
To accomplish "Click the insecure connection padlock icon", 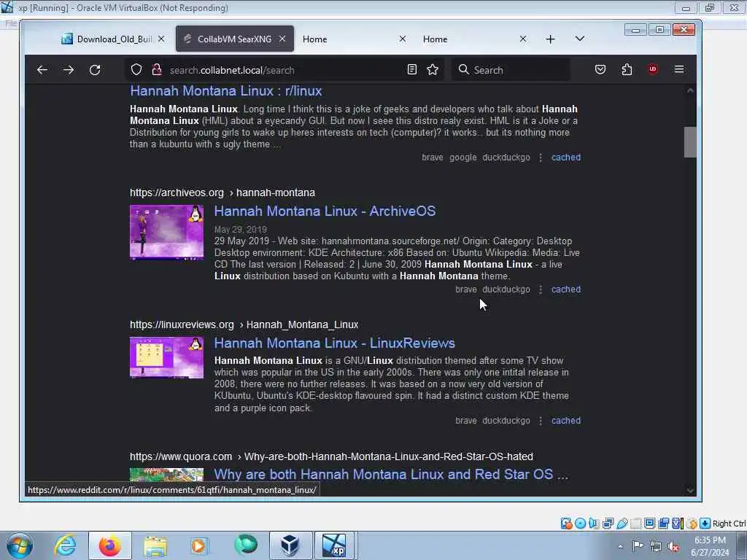I will pyautogui.click(x=156, y=70).
